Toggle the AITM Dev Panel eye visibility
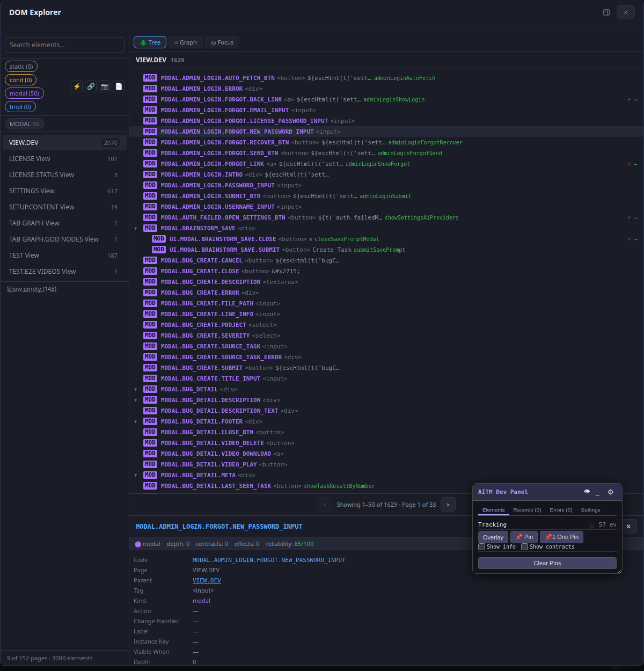Screen dimensions: 644x671 587,492
